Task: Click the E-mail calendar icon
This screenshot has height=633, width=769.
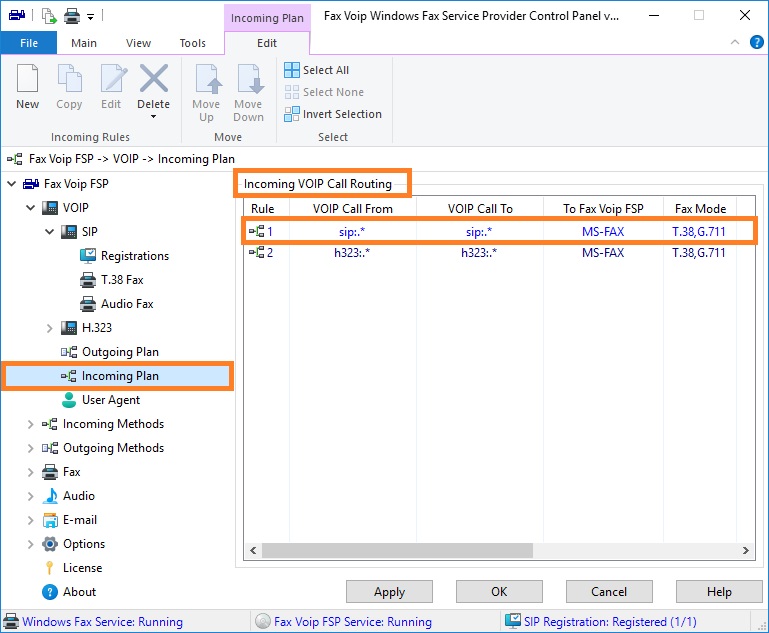Action: [x=50, y=520]
